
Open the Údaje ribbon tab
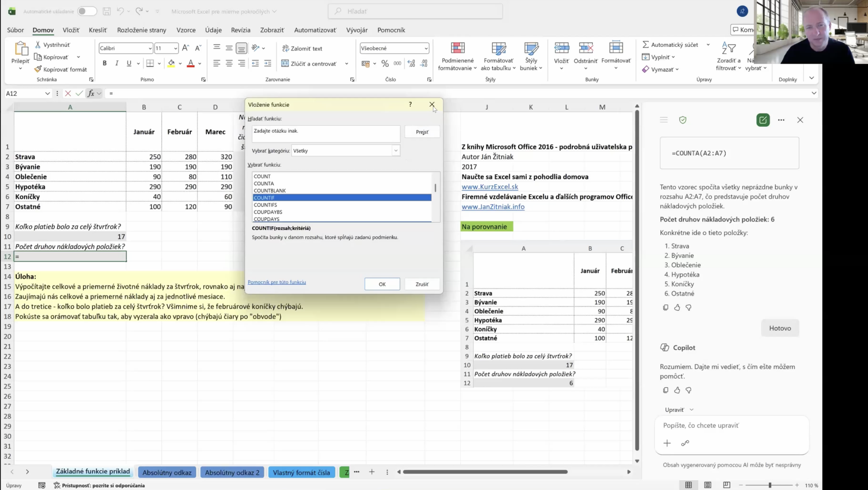[x=213, y=30]
